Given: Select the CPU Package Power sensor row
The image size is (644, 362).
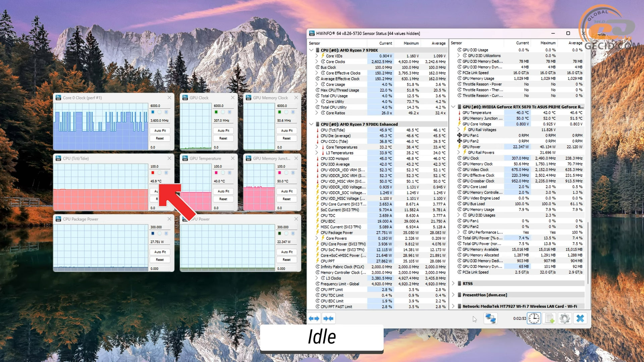Looking at the screenshot, I should click(x=381, y=233).
